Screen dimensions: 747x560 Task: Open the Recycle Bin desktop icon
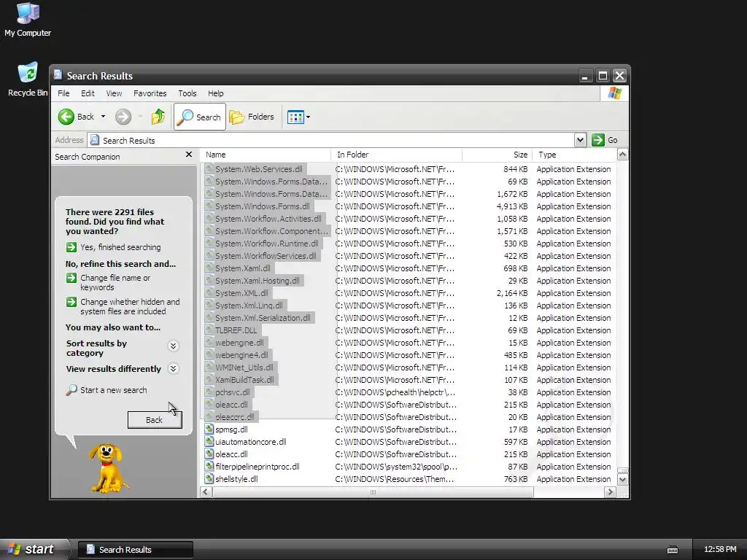[27, 79]
